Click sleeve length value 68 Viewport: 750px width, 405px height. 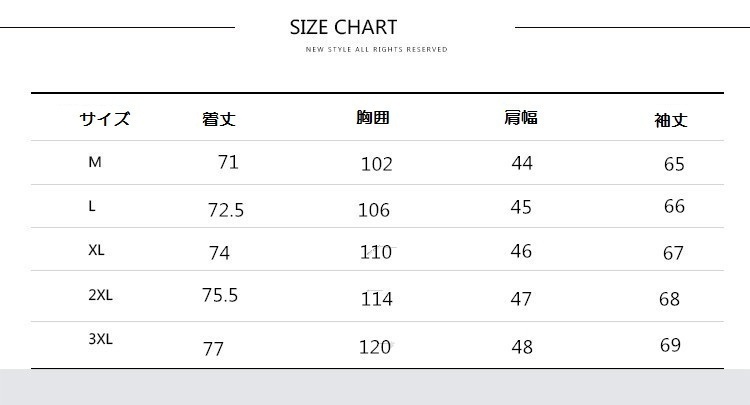pyautogui.click(x=669, y=299)
